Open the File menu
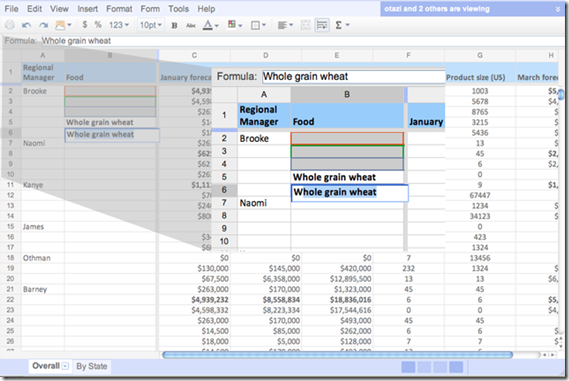Viewport: 569px width, 381px height. click(12, 9)
